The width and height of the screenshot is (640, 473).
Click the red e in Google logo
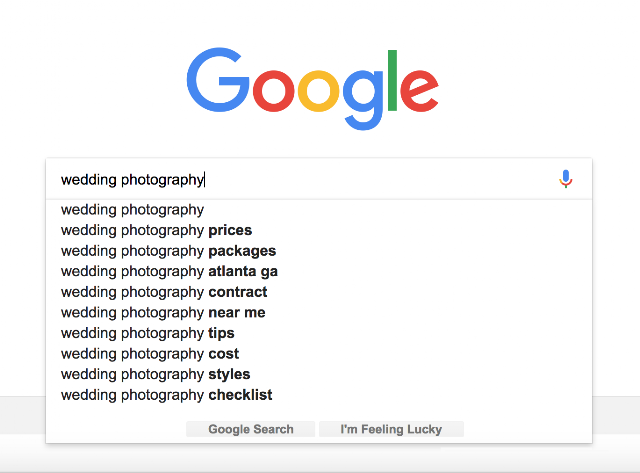419,92
